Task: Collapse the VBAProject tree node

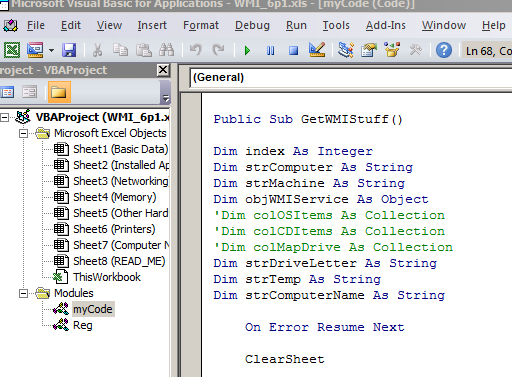Action: [x=4, y=117]
